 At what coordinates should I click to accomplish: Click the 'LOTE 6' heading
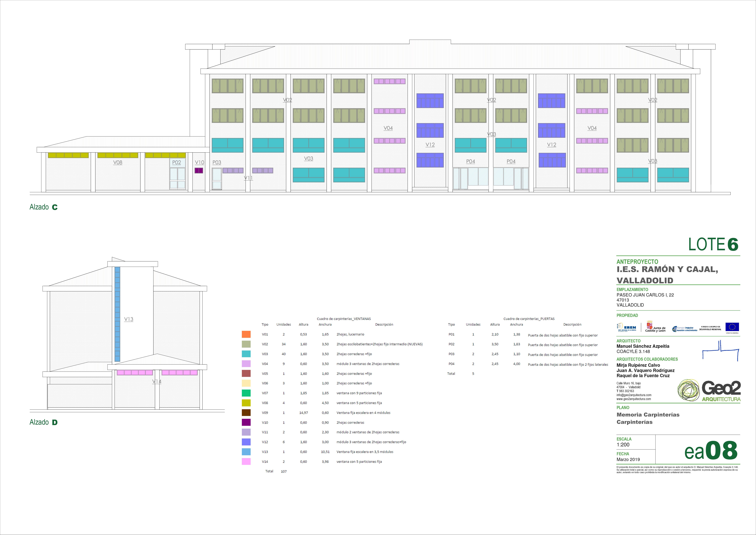pos(713,244)
